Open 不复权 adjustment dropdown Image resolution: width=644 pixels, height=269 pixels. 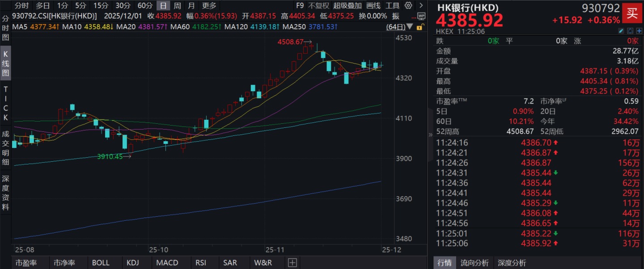[318, 6]
